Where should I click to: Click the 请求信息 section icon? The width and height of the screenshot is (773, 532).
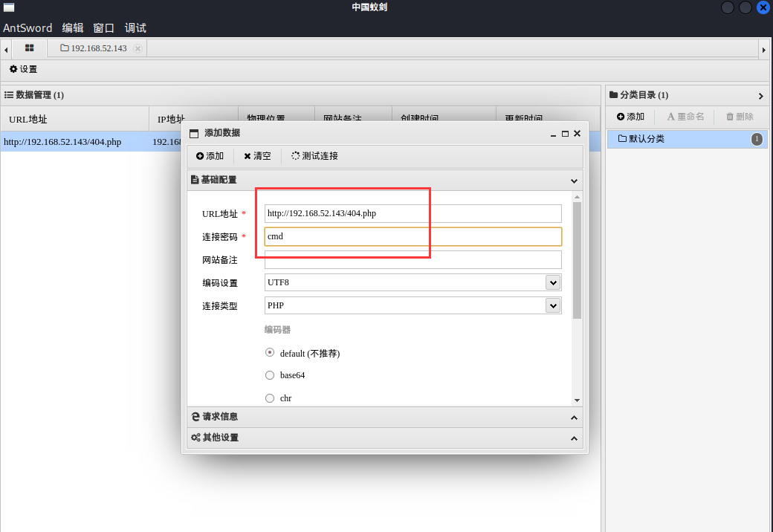tap(195, 417)
